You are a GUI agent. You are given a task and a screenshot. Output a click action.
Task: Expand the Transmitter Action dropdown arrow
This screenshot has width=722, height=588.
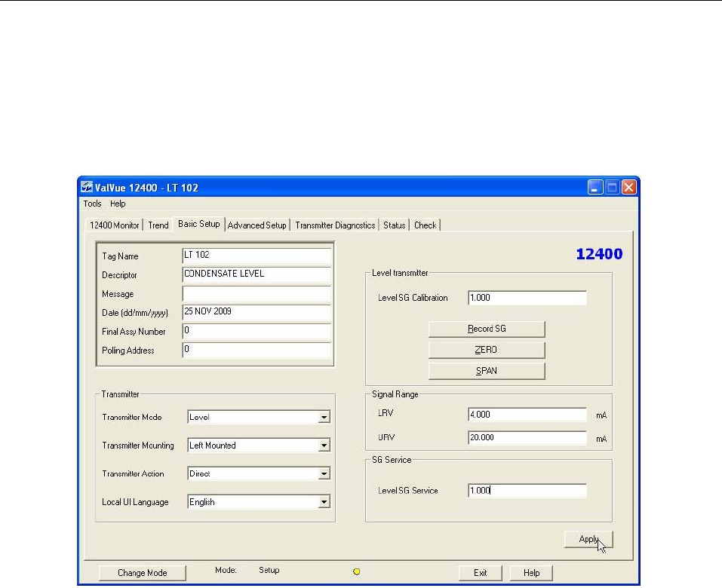[324, 473]
